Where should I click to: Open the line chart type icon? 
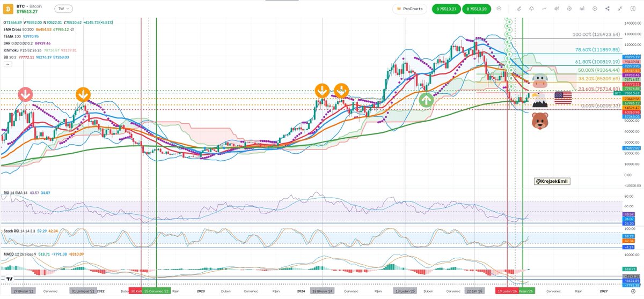pos(544,9)
